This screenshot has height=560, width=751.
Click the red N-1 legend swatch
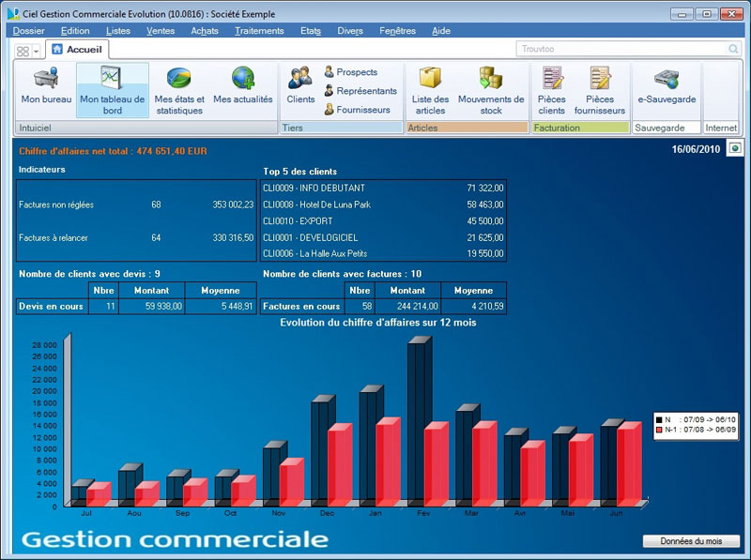coord(661,430)
